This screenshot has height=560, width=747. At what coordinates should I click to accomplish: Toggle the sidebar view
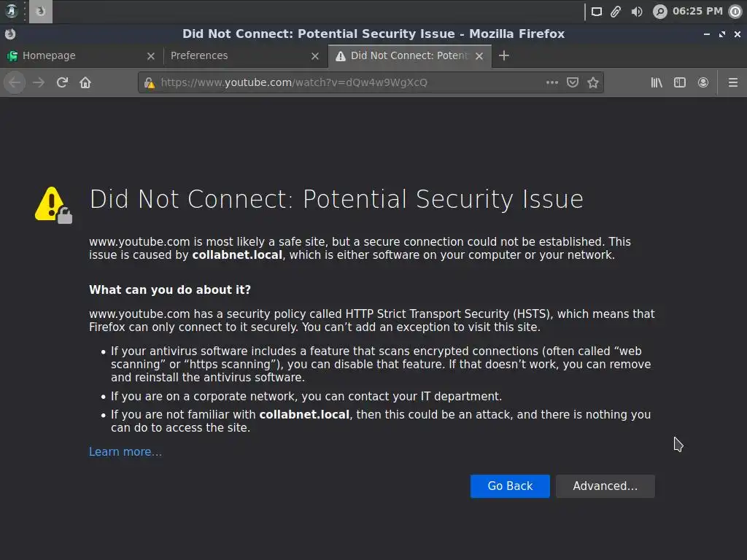pyautogui.click(x=680, y=82)
